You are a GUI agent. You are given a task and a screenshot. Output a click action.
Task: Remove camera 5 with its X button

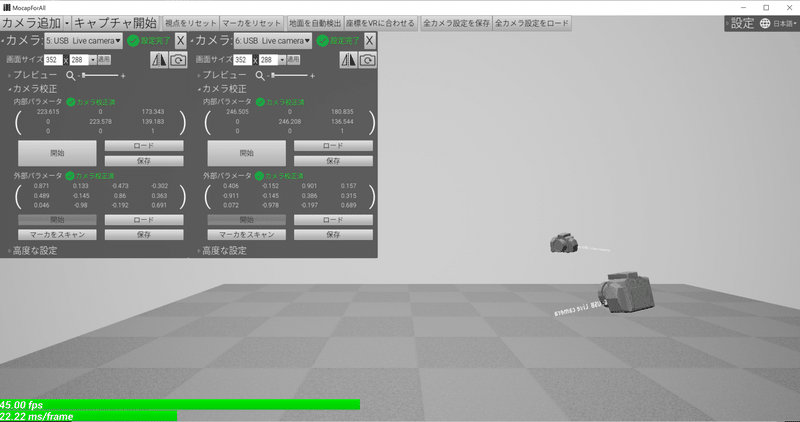[180, 41]
